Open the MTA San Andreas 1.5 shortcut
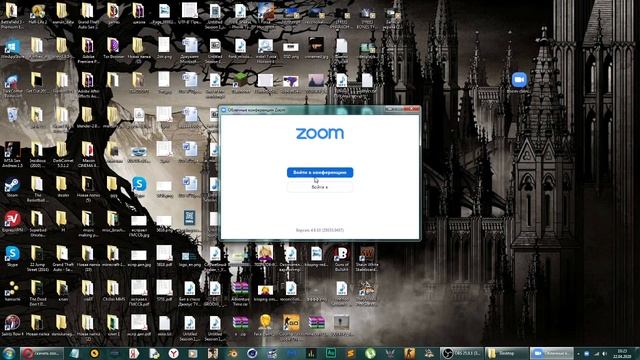Viewport: 640px width, 360px height. (12, 153)
